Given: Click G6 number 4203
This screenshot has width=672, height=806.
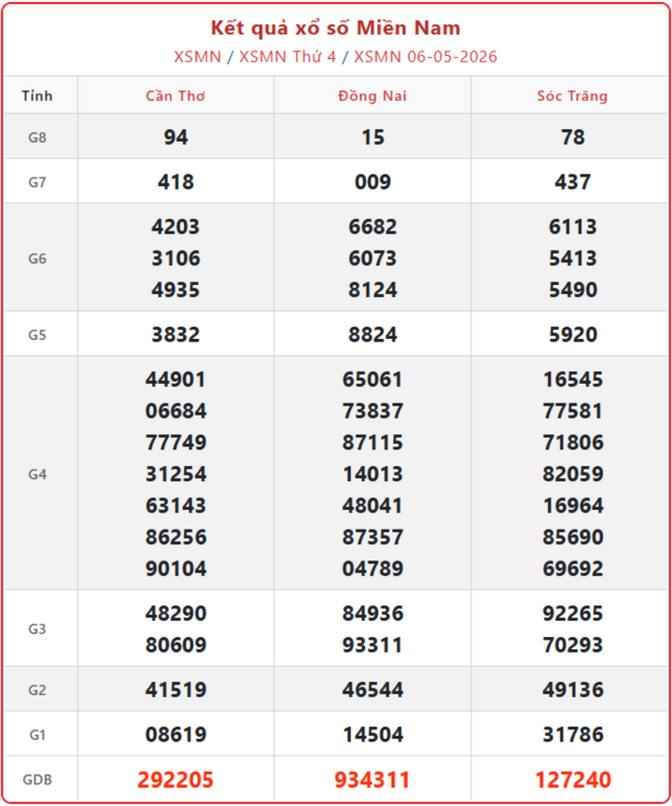Looking at the screenshot, I should point(175,227).
